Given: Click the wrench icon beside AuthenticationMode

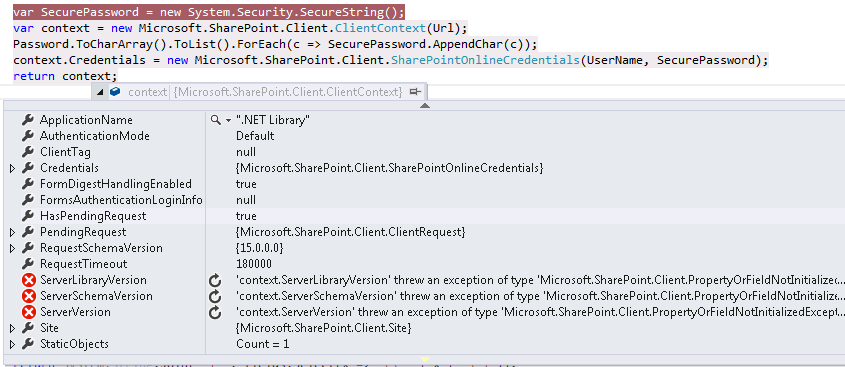Looking at the screenshot, I should (x=28, y=136).
